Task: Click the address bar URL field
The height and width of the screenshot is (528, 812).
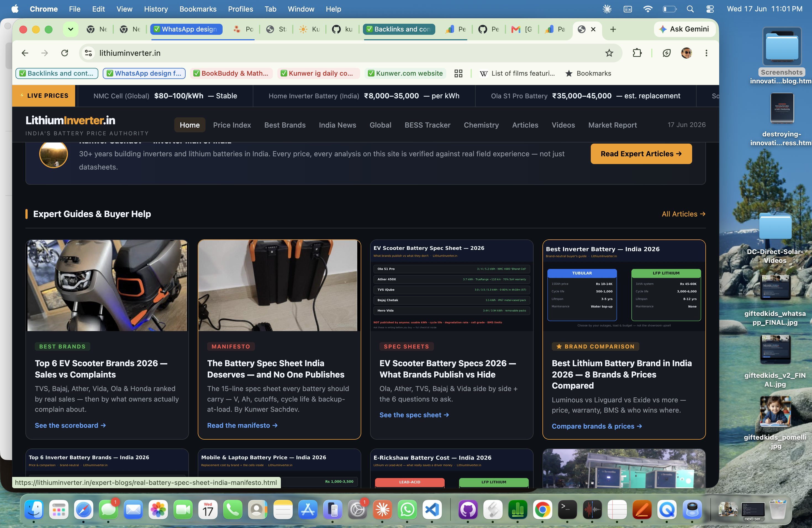Action: (x=341, y=53)
